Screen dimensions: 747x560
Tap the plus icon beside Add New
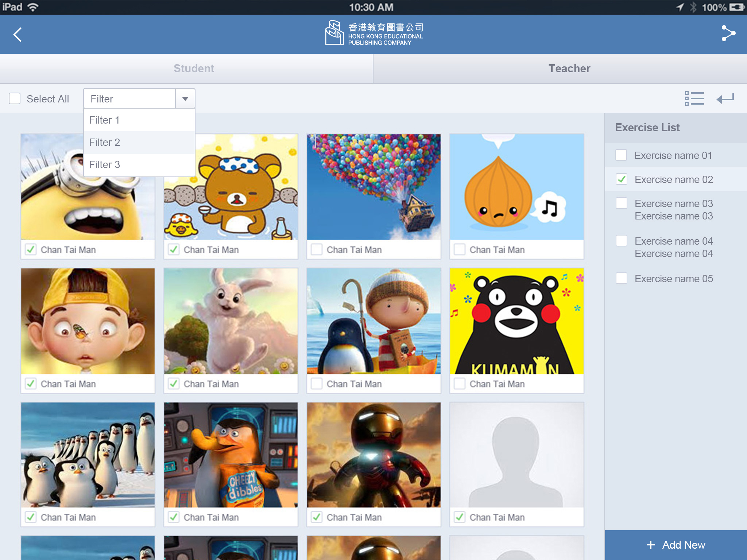tap(651, 545)
